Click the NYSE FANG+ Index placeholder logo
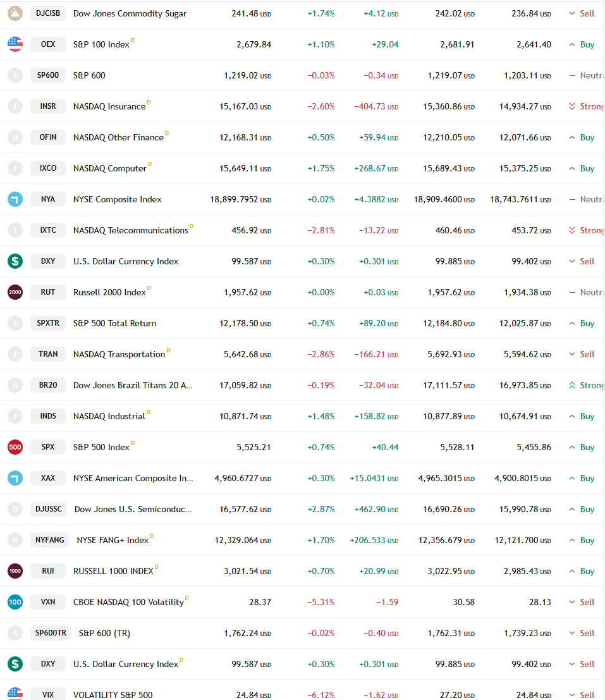The height and width of the screenshot is (700, 605). pyautogui.click(x=15, y=540)
